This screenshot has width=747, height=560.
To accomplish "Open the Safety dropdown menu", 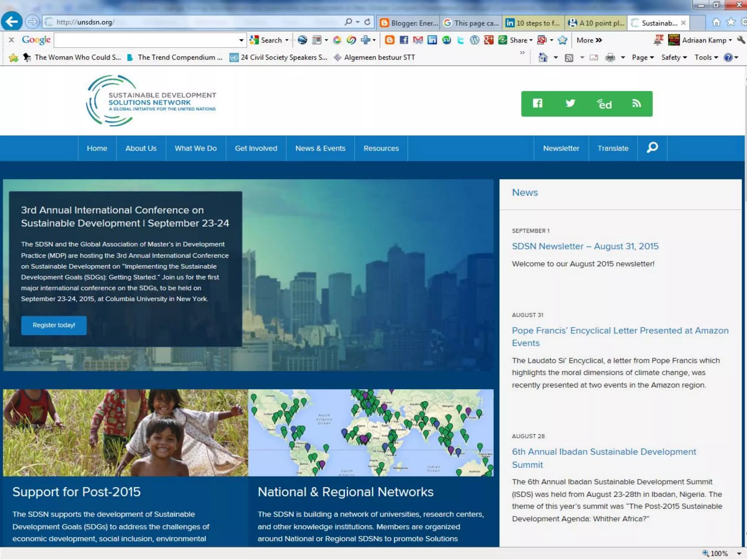I will [674, 58].
